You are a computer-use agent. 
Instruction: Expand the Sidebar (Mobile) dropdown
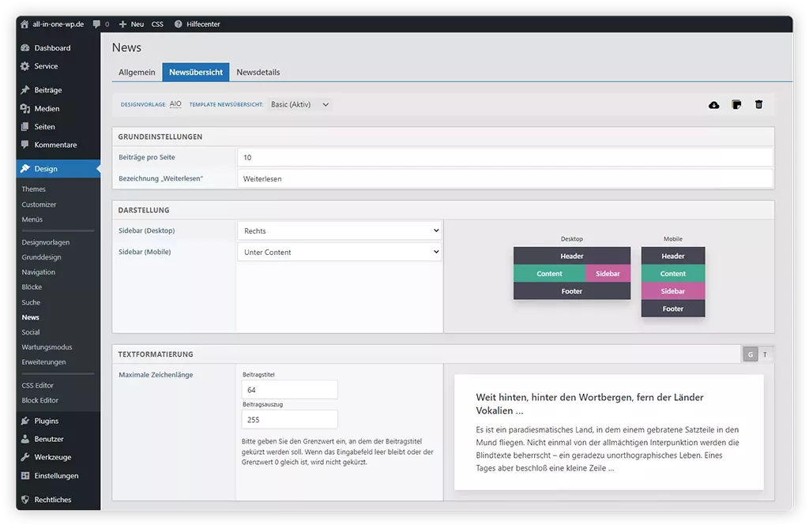(x=339, y=253)
